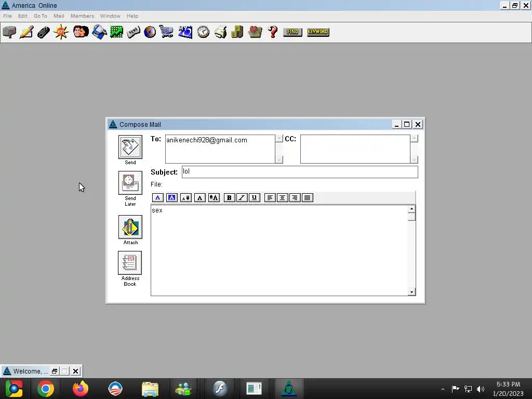Open the File menu
The image size is (532, 399).
tap(7, 16)
